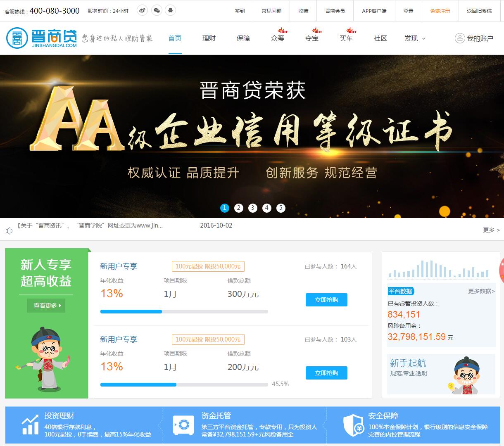Click the 免费注册 link
The image size is (504, 446).
[x=440, y=11]
